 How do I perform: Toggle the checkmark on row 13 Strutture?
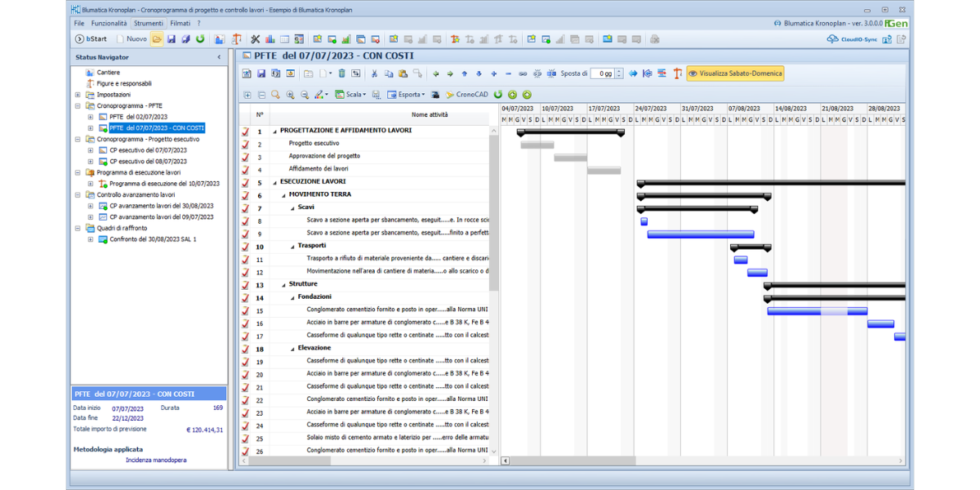coord(245,285)
